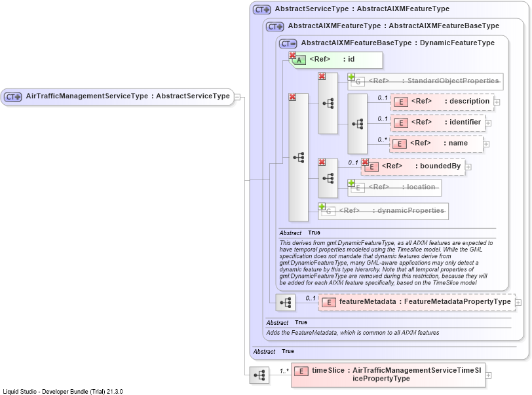Image resolution: width=532 pixels, height=395 pixels.
Task: Click sequence icon before featureMetadata
Action: pos(286,303)
